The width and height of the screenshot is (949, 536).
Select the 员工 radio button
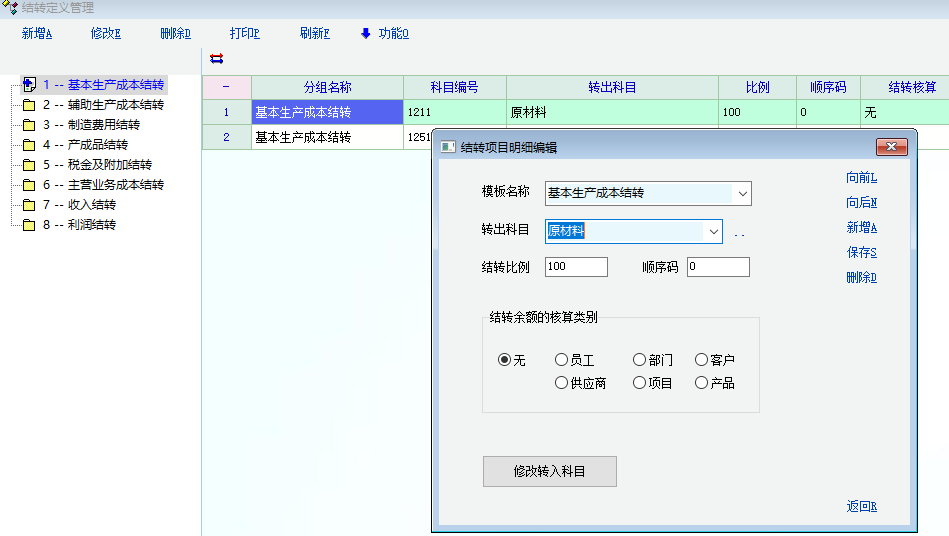click(561, 360)
